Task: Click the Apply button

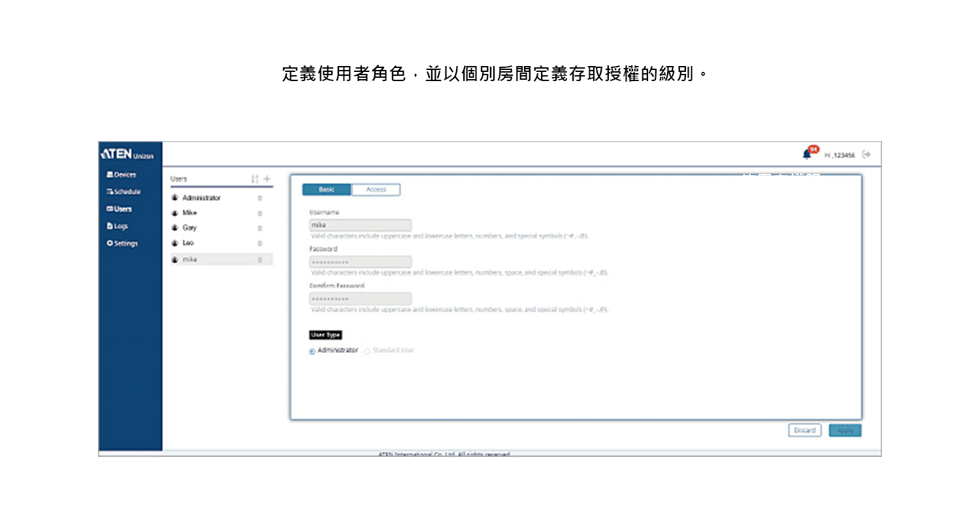Action: coord(845,430)
